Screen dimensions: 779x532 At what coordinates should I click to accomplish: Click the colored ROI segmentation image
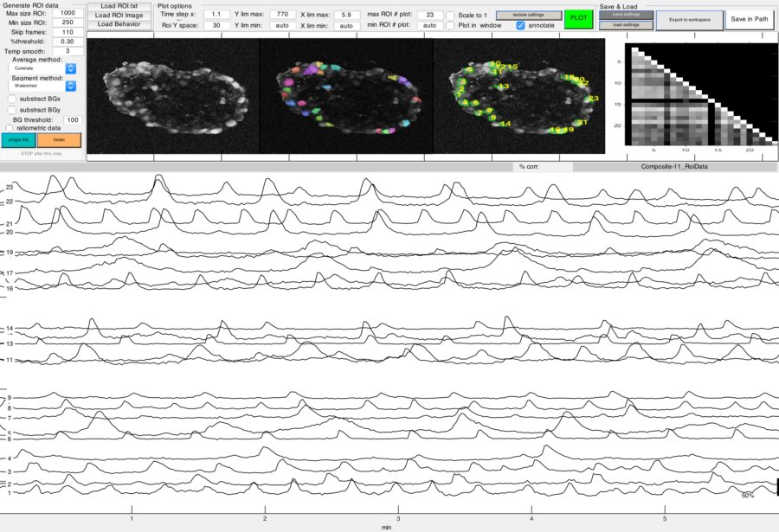click(x=347, y=96)
